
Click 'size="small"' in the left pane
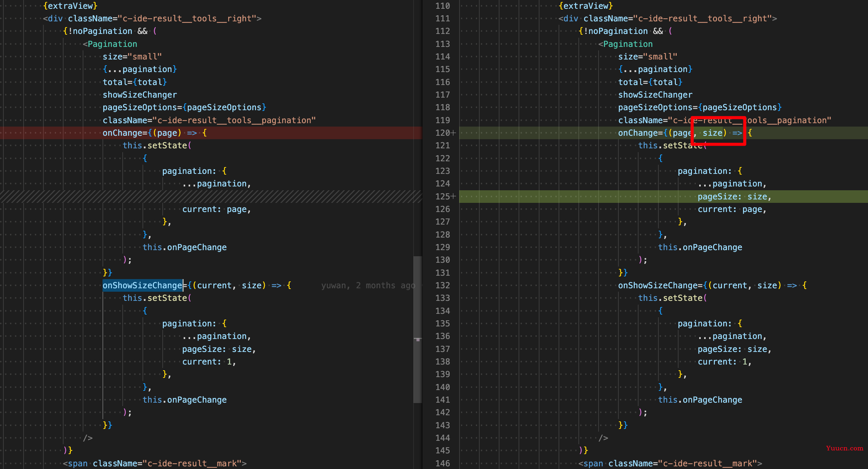pyautogui.click(x=132, y=56)
